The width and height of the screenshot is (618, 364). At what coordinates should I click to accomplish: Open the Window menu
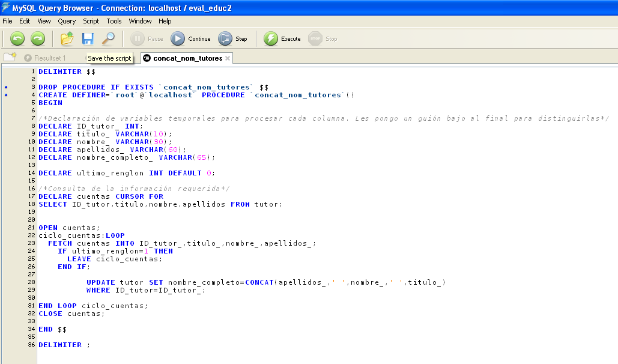[140, 20]
